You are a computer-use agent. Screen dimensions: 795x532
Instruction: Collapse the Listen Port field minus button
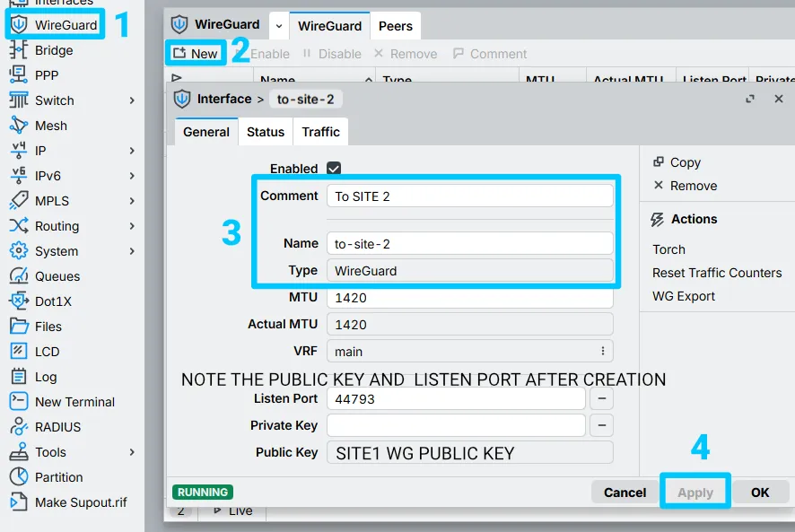tap(602, 398)
